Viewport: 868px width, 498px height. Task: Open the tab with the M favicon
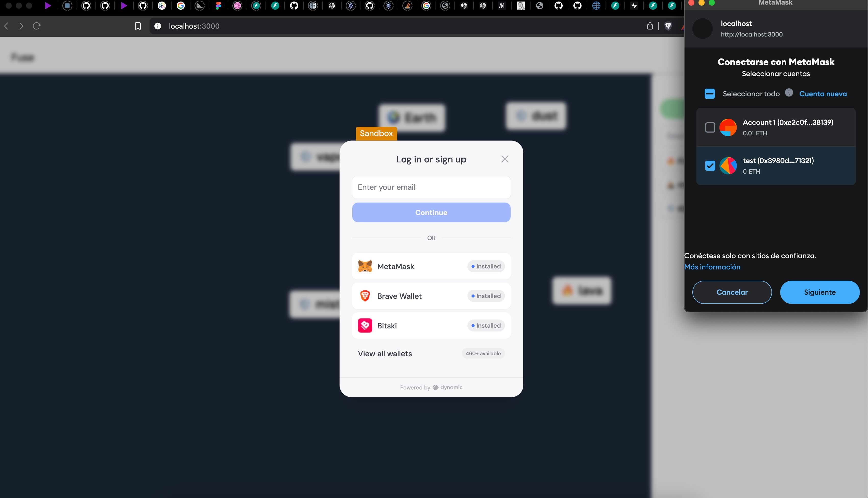[501, 5]
